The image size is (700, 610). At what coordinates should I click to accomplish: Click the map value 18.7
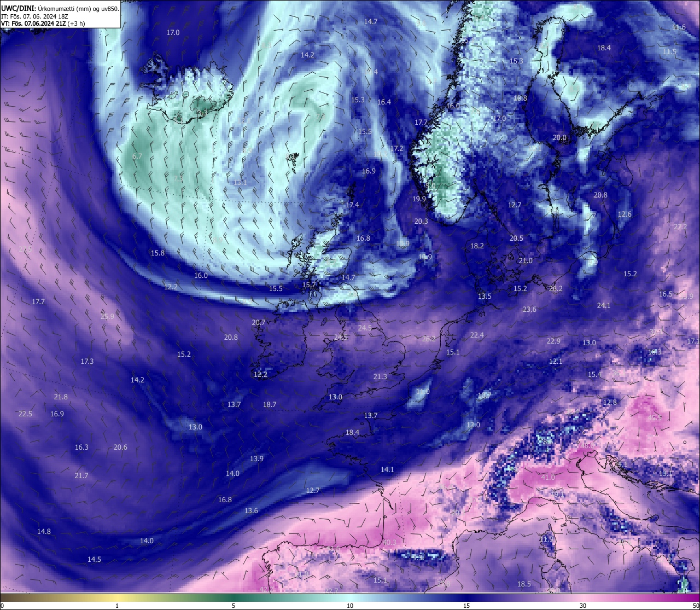point(270,404)
